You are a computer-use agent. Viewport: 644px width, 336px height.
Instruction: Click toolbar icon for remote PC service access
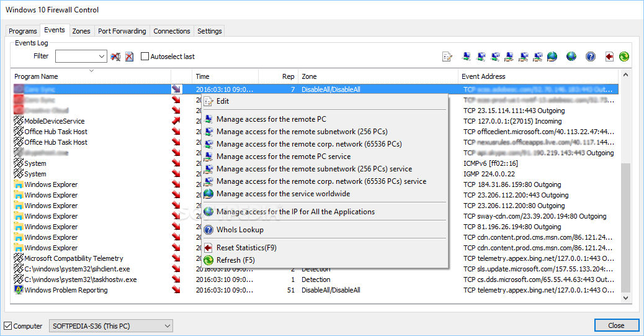[x=509, y=57]
